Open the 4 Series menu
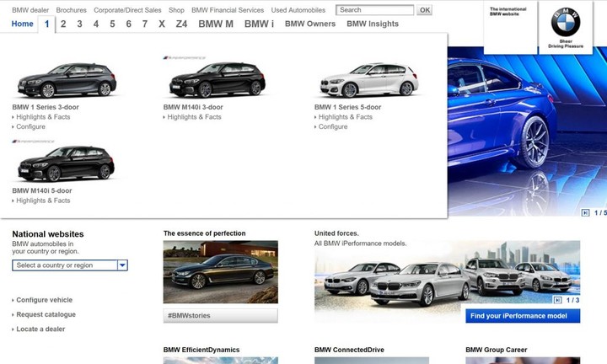This screenshot has width=607, height=364. pos(96,24)
